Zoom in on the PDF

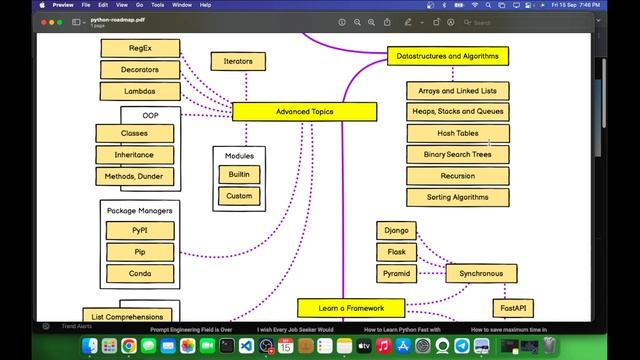tap(371, 22)
